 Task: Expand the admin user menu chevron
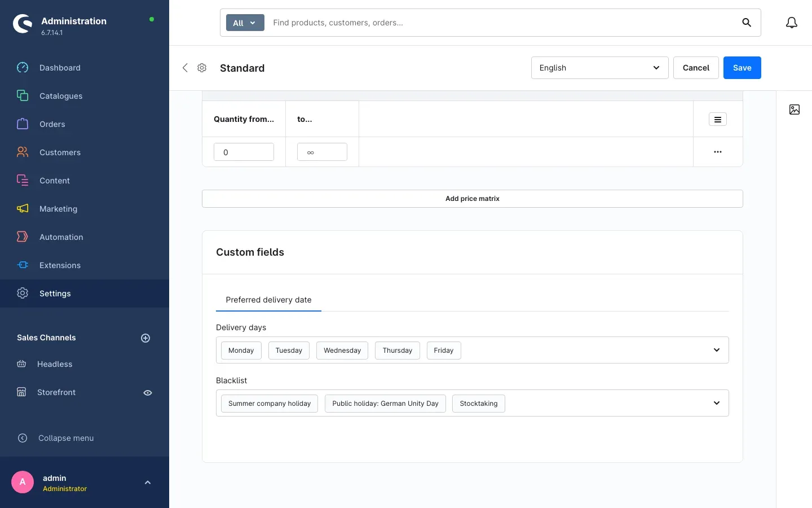[x=148, y=483]
